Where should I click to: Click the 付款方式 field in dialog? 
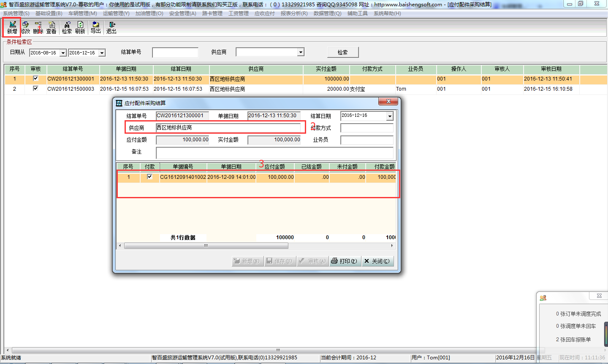[367, 128]
